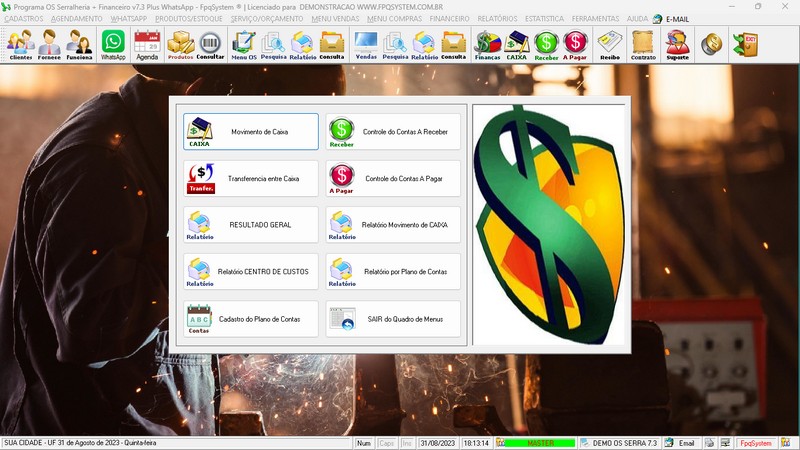Open the Fornece suppliers icon

49,45
